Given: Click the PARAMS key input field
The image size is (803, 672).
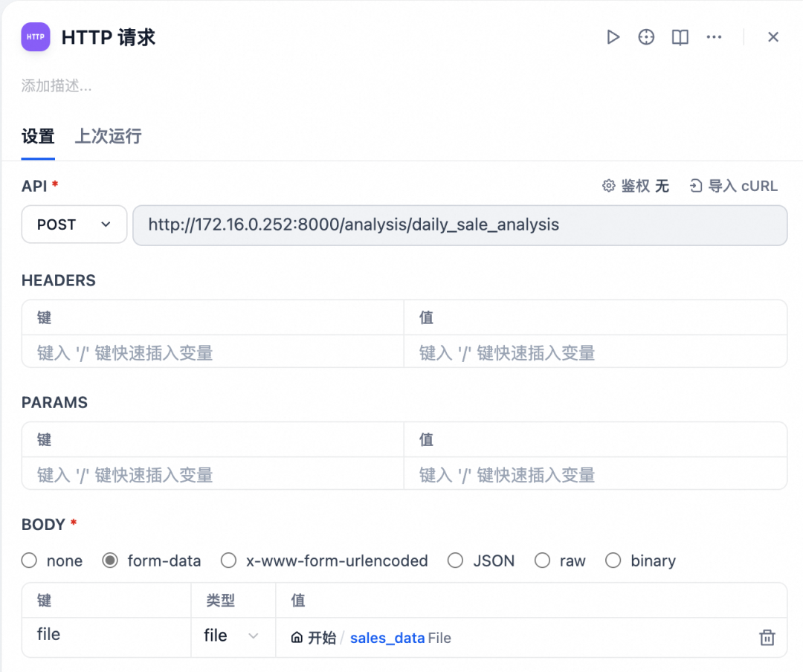Looking at the screenshot, I should (x=213, y=474).
